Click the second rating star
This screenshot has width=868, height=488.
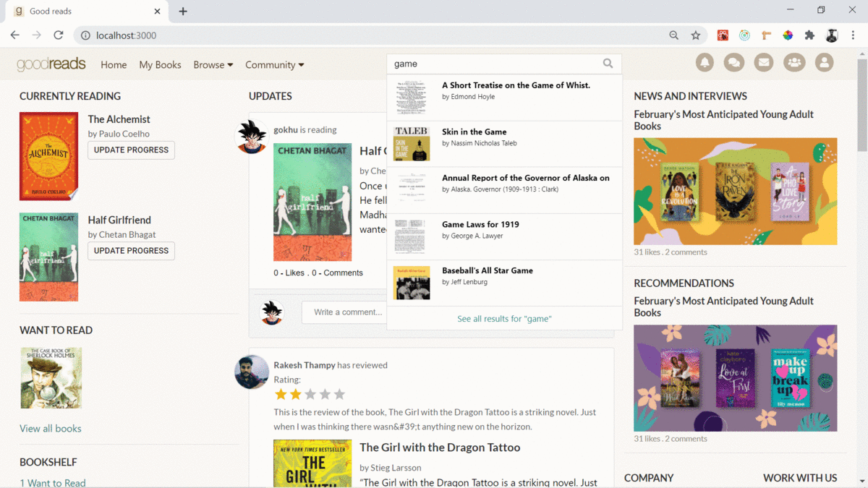click(295, 394)
